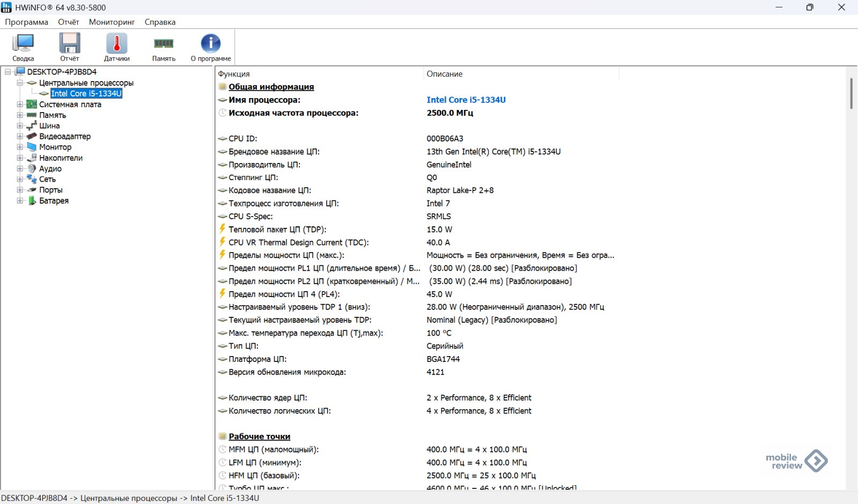Screen dimensions: 858x504
Task: Select the Видеоадаптер tree node
Action: (x=64, y=136)
